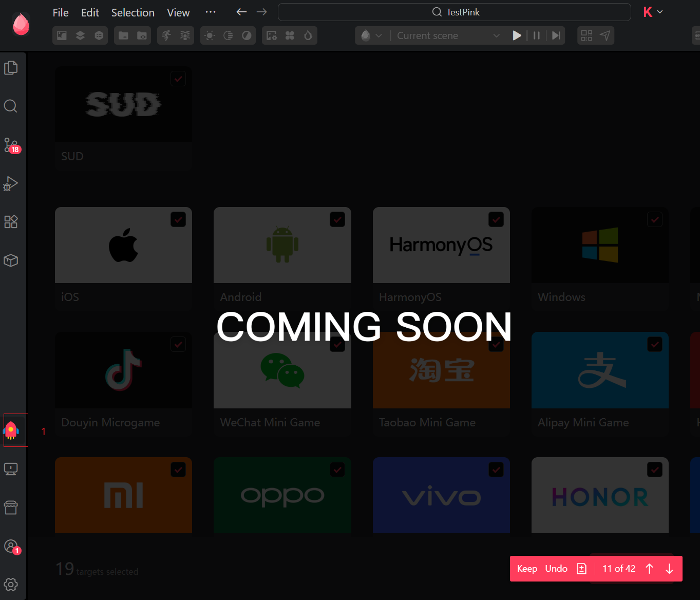Open Source Control with 18 badge
Image resolution: width=700 pixels, height=600 pixels.
[x=11, y=145]
